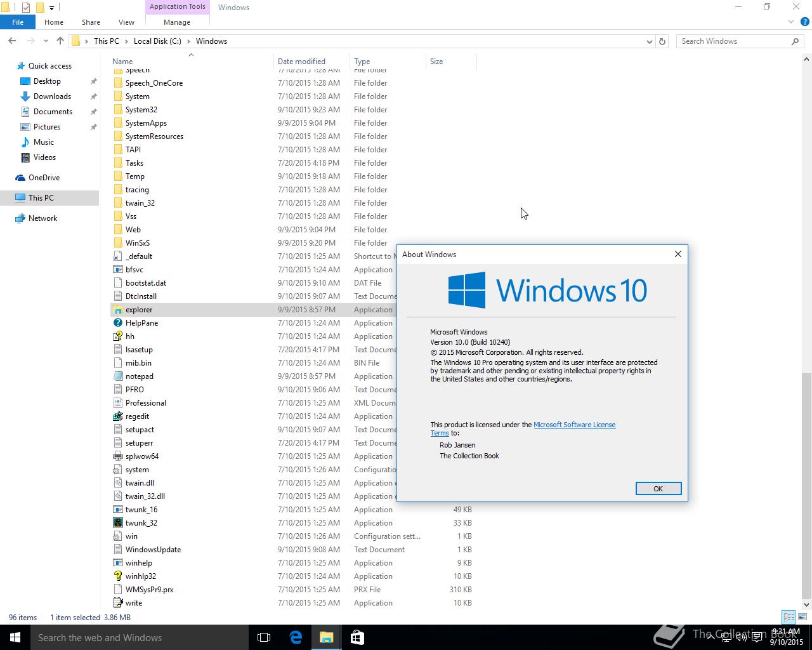Click the notepad application icon
This screenshot has height=650, width=812.
click(117, 376)
